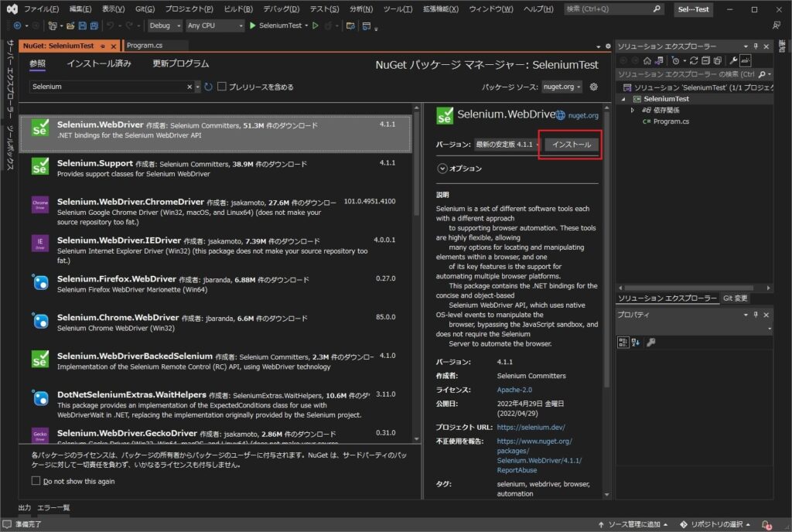The image size is (792, 532).
Task: Pin the Solution Explorer panel
Action: [x=756, y=46]
